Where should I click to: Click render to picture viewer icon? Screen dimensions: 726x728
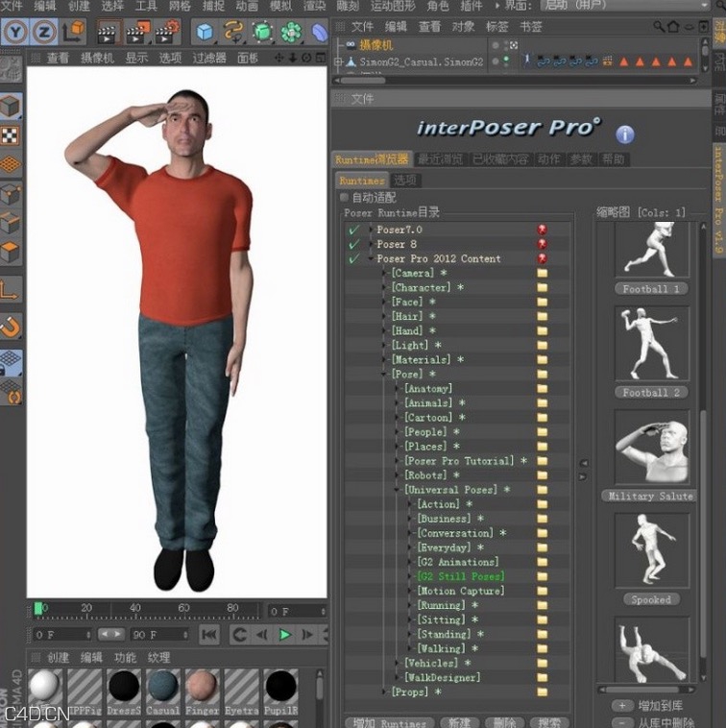(x=138, y=32)
